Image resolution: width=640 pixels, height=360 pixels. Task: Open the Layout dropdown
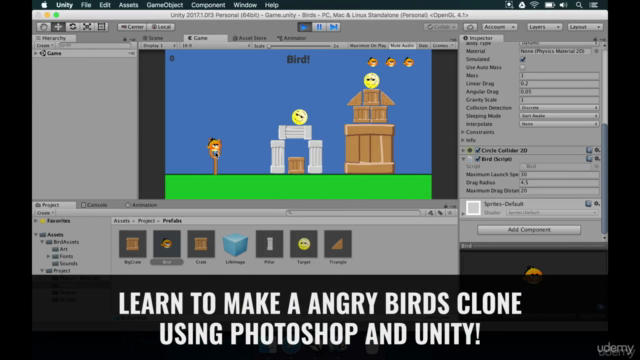pos(585,27)
